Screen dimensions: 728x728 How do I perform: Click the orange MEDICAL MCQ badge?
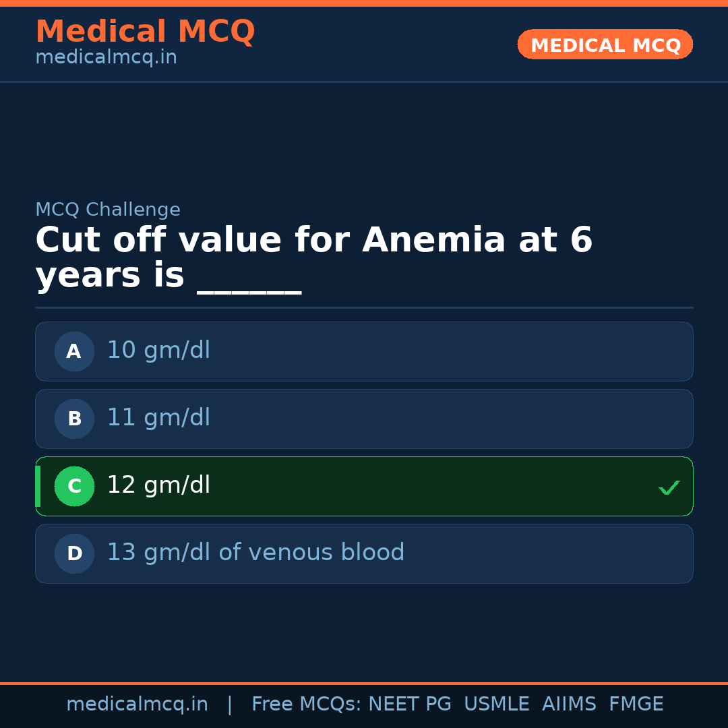coord(605,44)
